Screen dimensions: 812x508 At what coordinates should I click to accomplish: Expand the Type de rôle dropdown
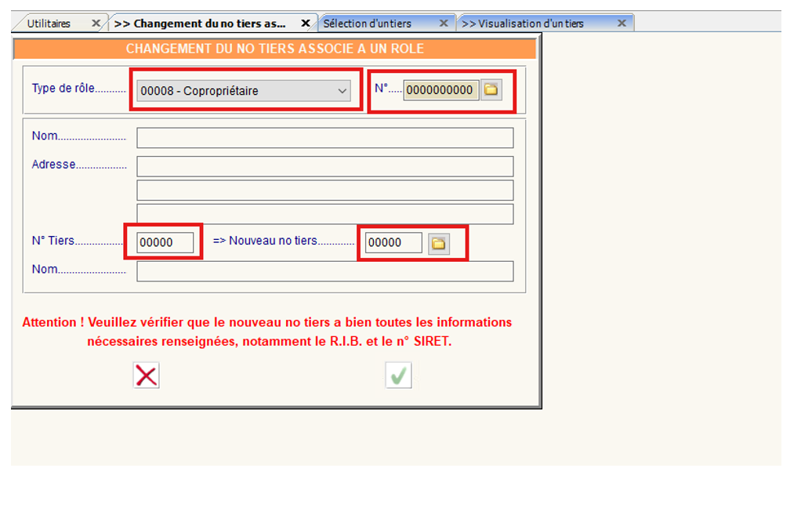tap(343, 91)
